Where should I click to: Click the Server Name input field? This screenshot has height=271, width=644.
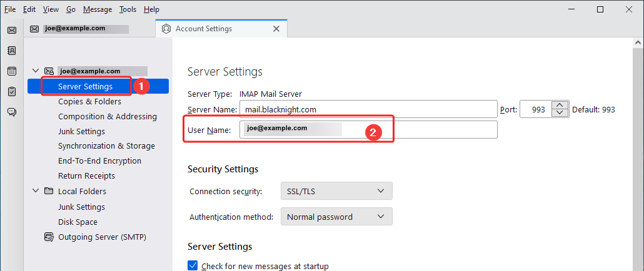click(x=368, y=109)
